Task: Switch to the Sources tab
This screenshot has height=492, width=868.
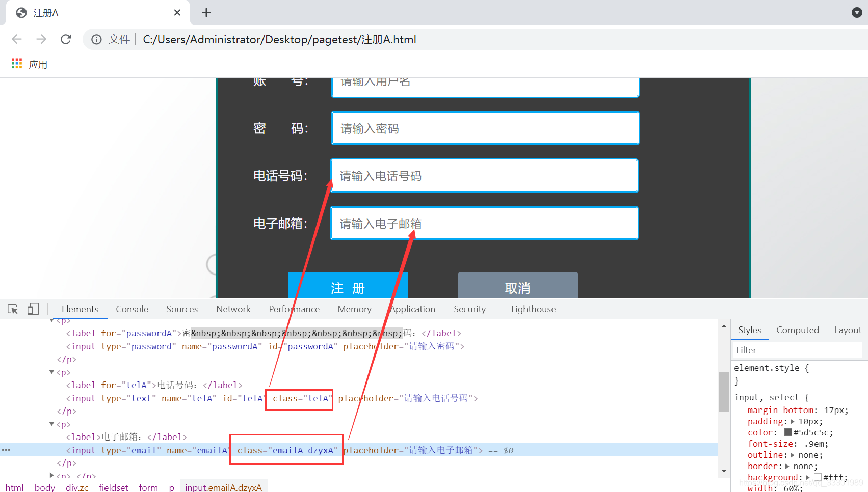Action: click(182, 309)
